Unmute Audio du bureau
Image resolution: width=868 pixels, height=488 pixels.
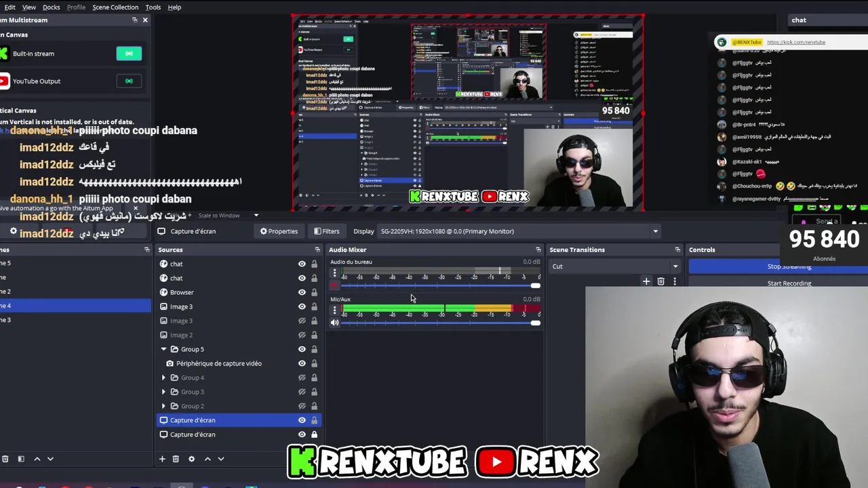click(x=334, y=285)
